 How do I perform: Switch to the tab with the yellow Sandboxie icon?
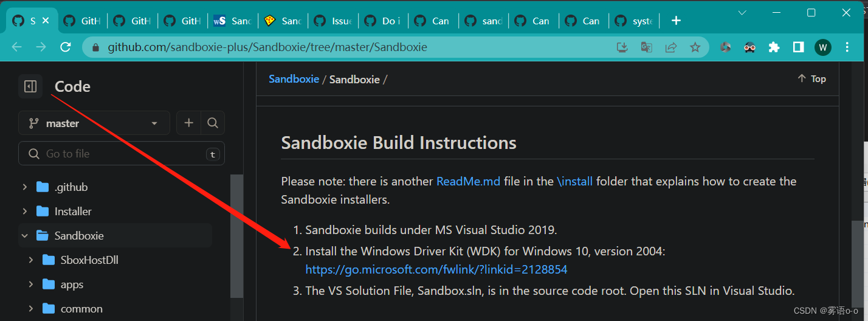(283, 21)
